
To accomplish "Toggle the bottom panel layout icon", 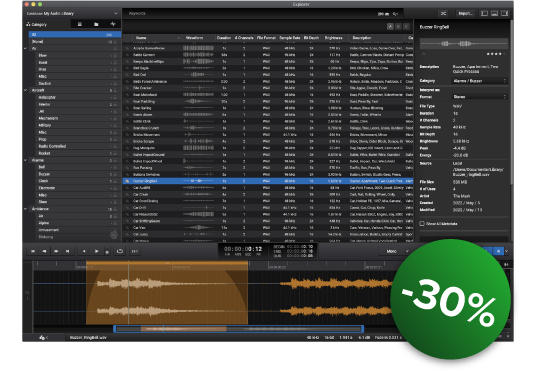I will pos(494,13).
